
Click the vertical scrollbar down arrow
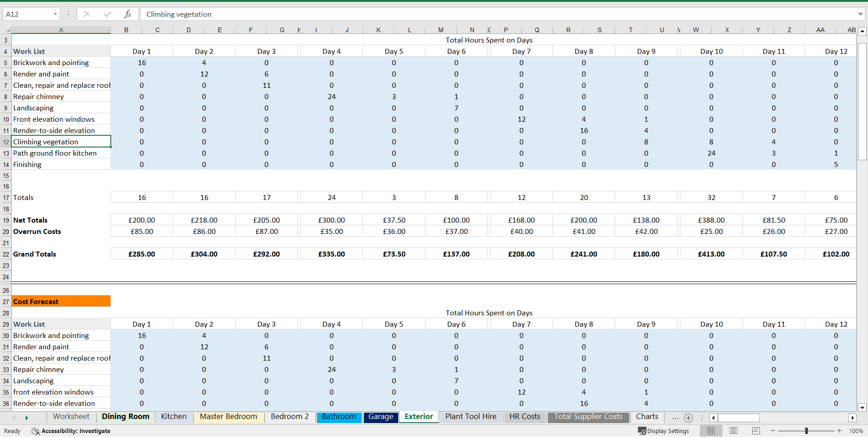[x=863, y=408]
